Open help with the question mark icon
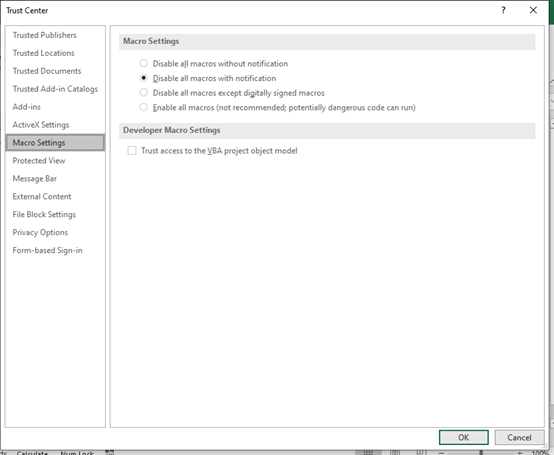Viewport: 554px width, 455px height. click(x=503, y=10)
